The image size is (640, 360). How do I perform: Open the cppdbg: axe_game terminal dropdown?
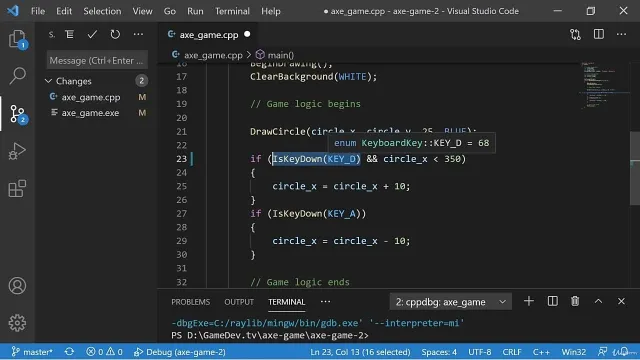click(451, 302)
